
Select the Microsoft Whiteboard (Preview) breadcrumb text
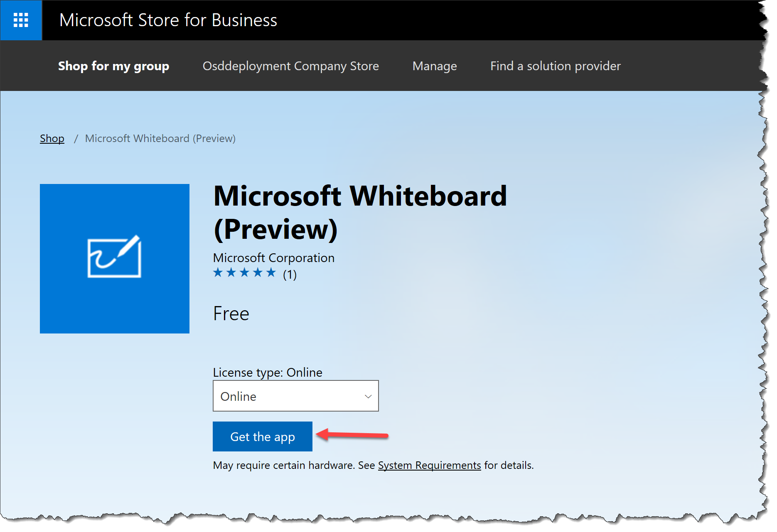point(160,138)
